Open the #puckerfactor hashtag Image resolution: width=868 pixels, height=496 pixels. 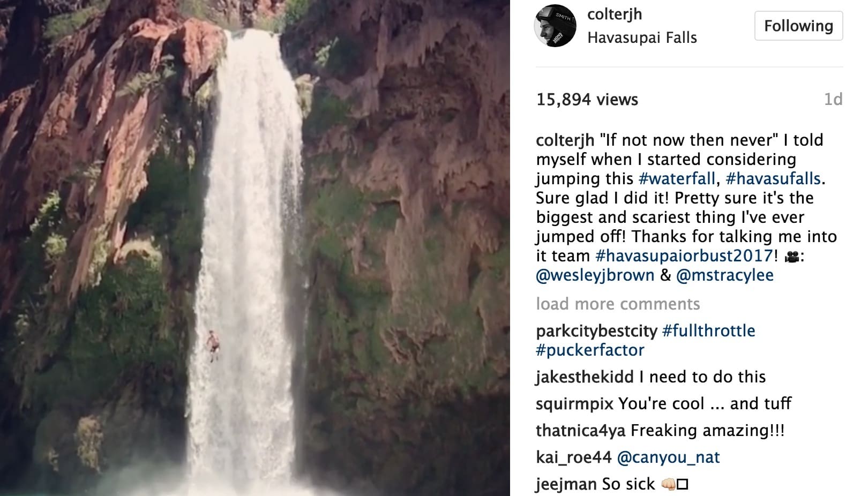pyautogui.click(x=590, y=350)
